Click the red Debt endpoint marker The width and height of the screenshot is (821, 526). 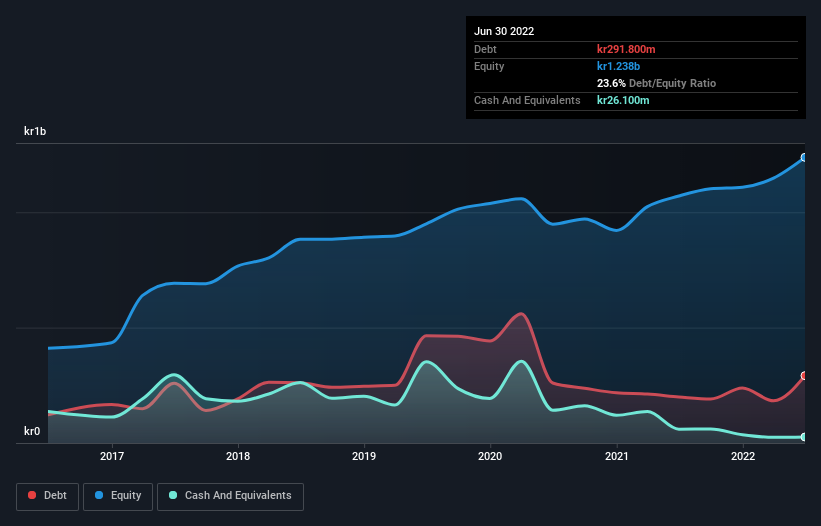click(804, 376)
